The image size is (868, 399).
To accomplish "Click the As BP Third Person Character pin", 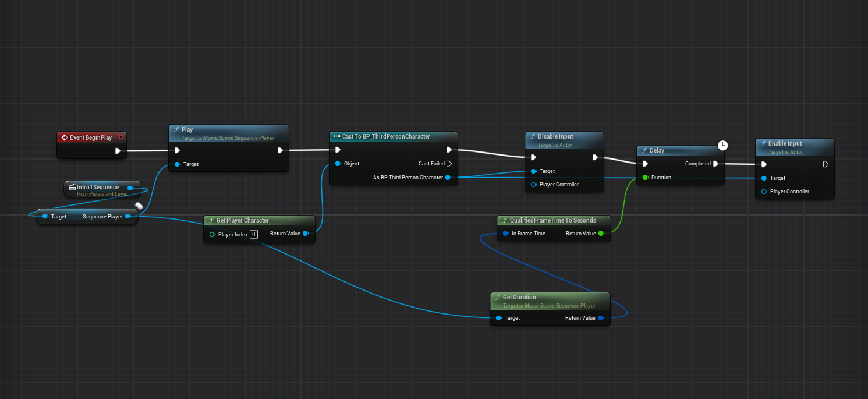I will coord(448,178).
